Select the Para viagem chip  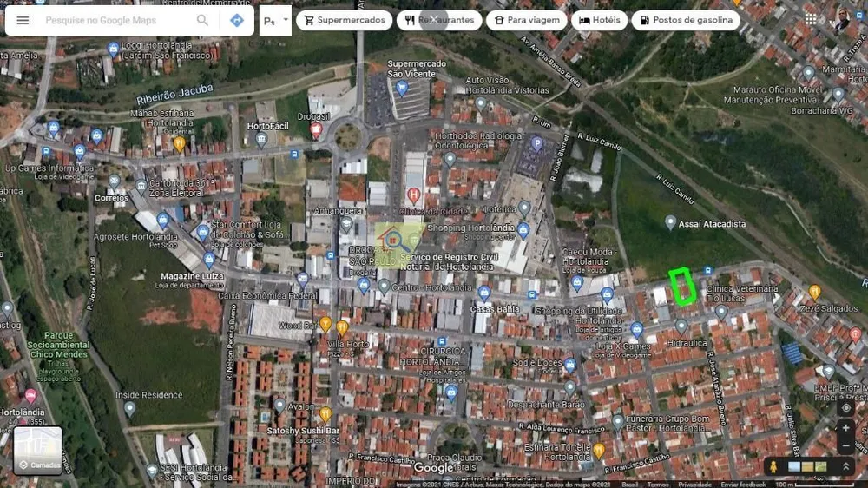coord(527,21)
